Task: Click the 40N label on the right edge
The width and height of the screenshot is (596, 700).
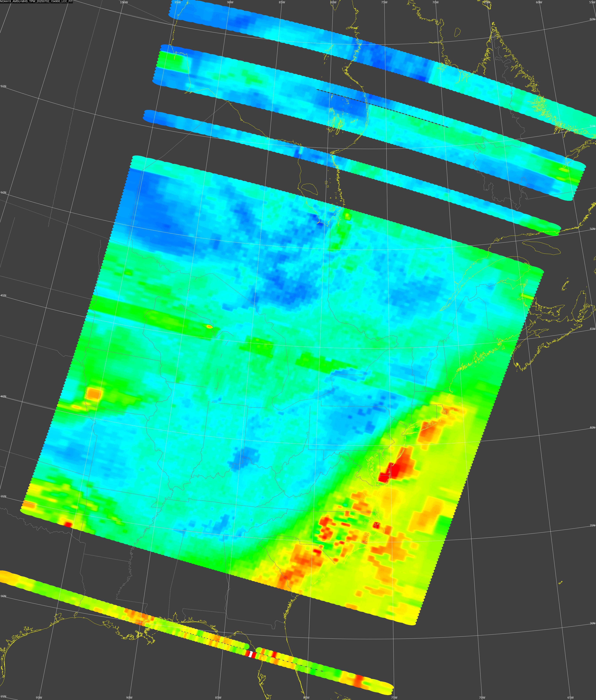Action: [593, 427]
